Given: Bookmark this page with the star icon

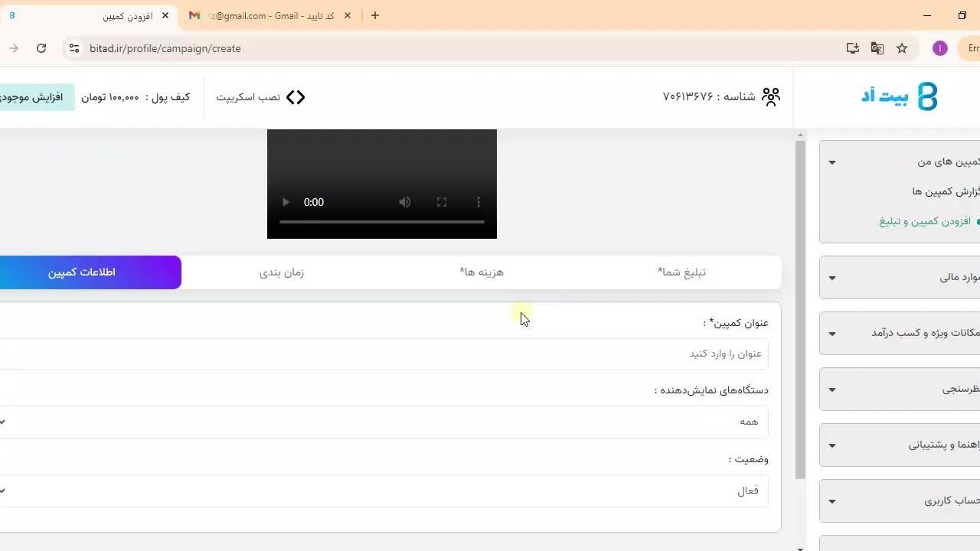Looking at the screenshot, I should click(x=902, y=48).
